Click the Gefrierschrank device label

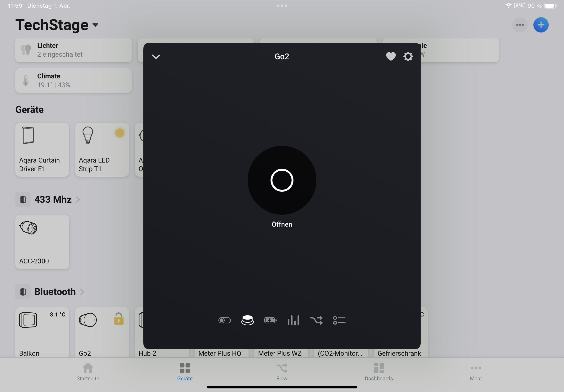click(x=399, y=353)
